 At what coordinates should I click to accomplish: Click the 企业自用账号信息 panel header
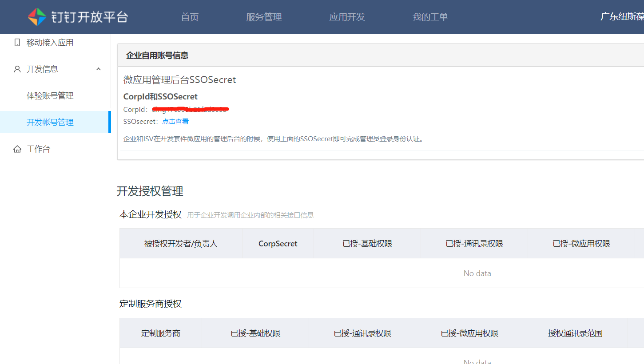[157, 55]
